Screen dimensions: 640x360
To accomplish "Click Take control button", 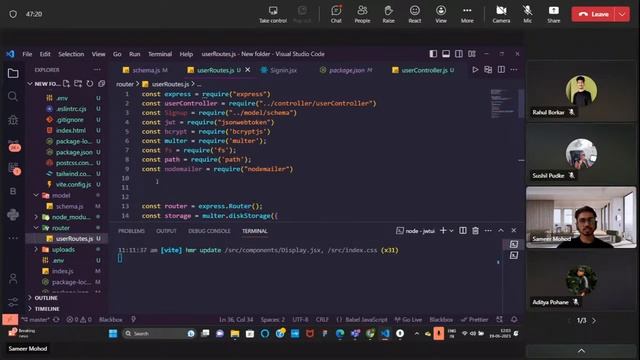I will pos(273,14).
